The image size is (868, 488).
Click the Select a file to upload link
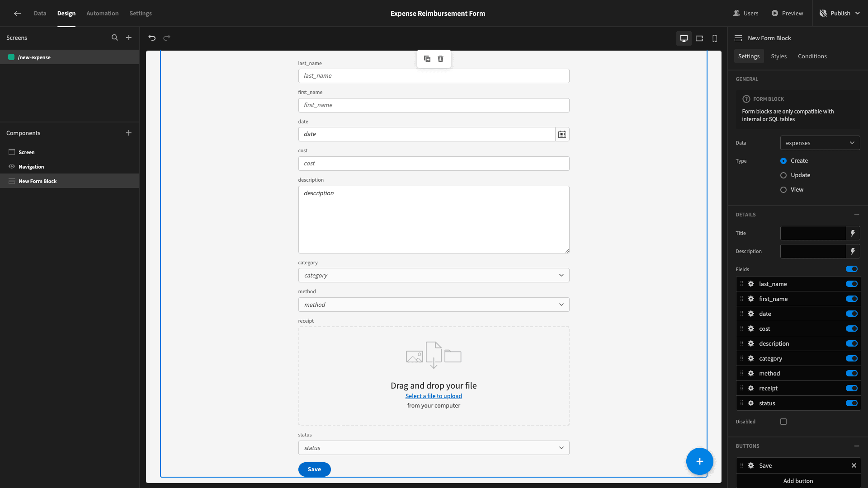point(434,396)
